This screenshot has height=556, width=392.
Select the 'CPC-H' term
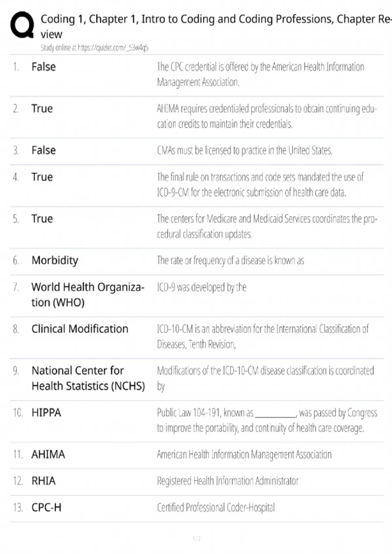46,508
